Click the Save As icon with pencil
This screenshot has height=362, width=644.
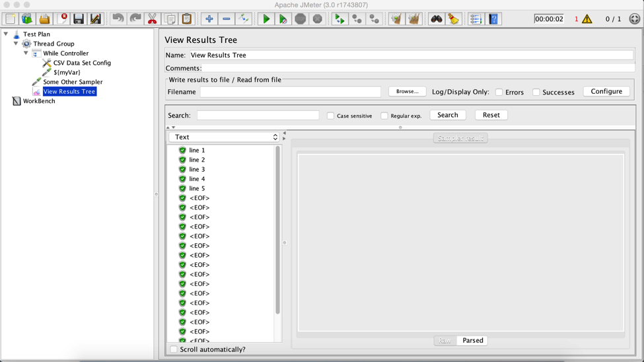(x=96, y=19)
